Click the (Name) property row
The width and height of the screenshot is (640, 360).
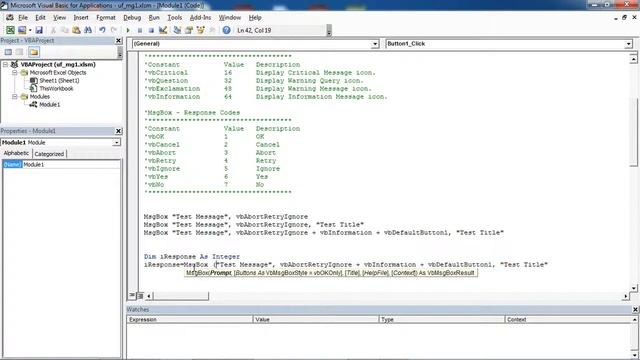point(62,164)
